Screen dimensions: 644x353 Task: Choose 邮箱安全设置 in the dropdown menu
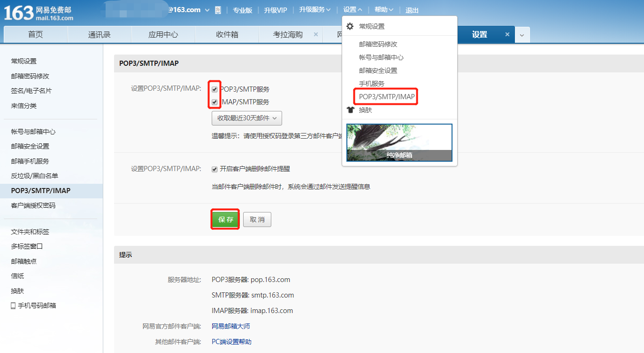[378, 71]
